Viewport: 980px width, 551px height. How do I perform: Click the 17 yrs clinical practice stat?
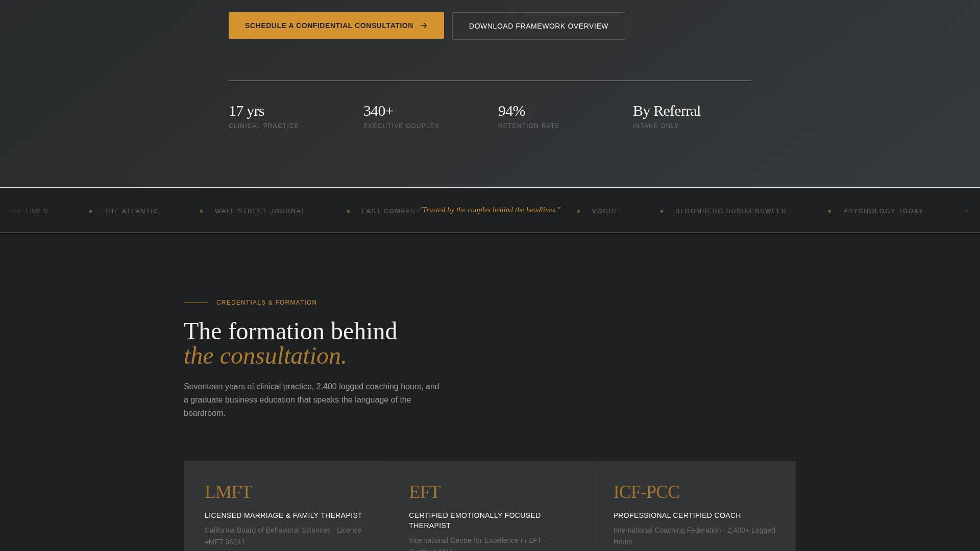(x=264, y=116)
